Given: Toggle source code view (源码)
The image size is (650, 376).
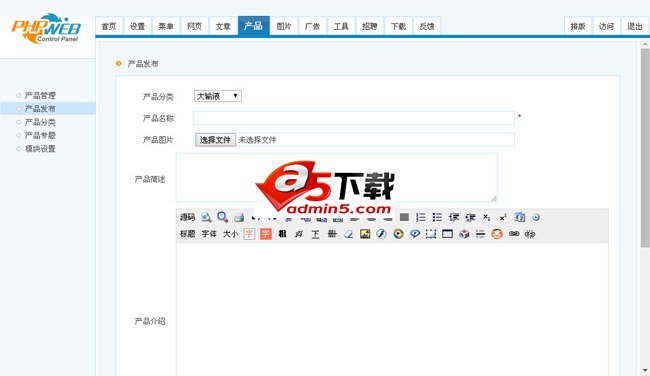Looking at the screenshot, I should click(187, 217).
